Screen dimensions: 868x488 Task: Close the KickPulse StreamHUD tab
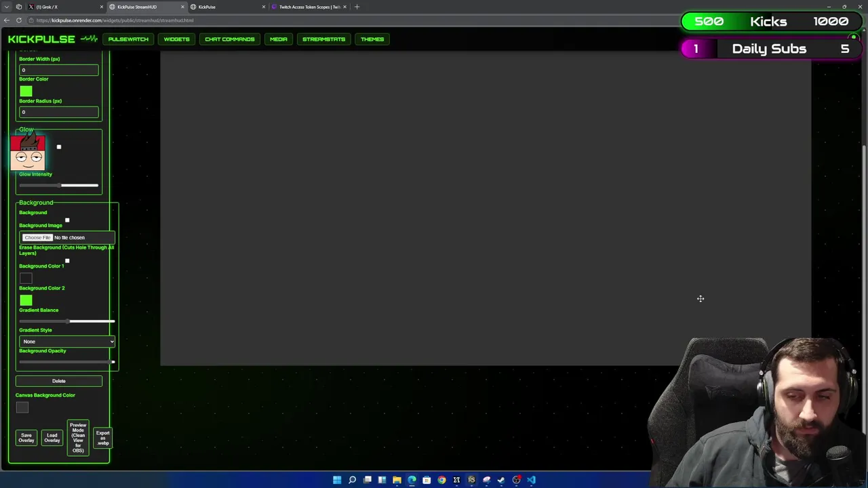(182, 7)
